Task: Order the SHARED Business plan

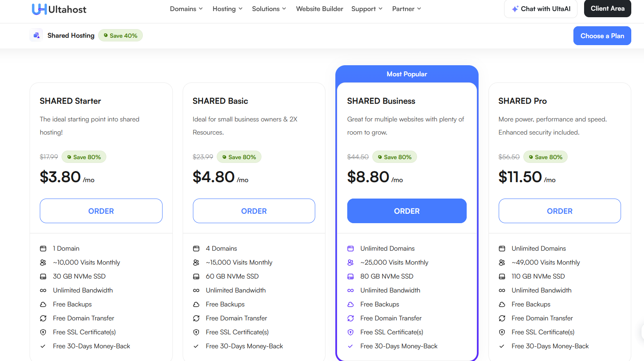Action: [x=407, y=211]
